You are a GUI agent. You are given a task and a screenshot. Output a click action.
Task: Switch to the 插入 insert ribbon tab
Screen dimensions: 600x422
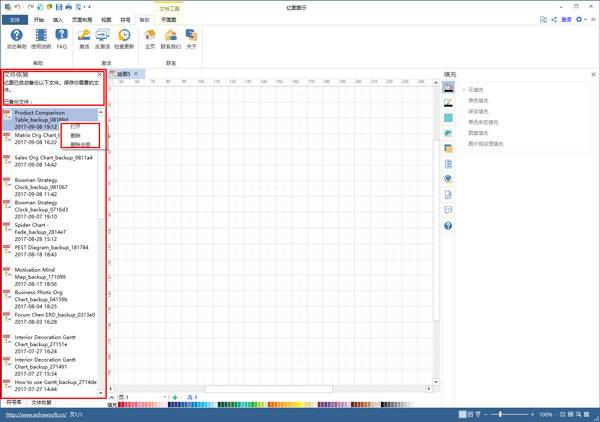(x=58, y=20)
